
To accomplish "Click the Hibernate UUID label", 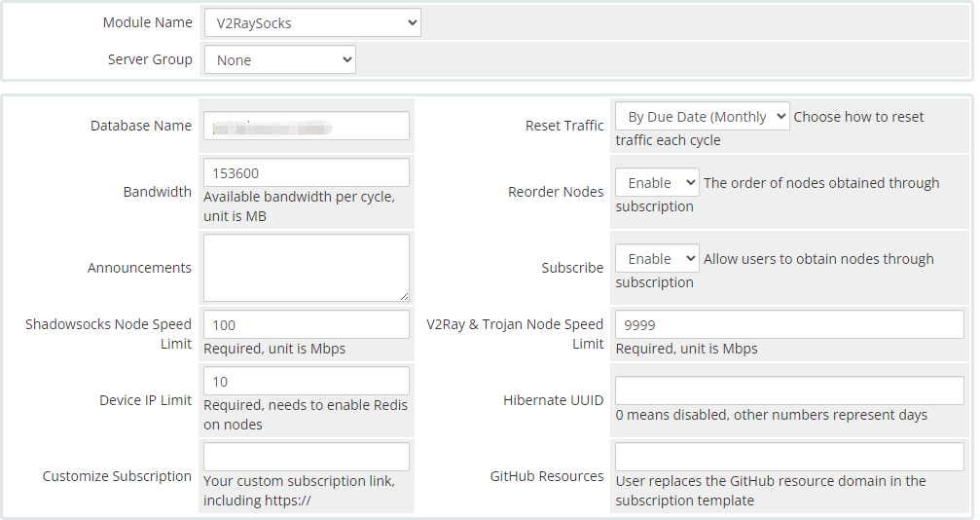I will coord(553,400).
